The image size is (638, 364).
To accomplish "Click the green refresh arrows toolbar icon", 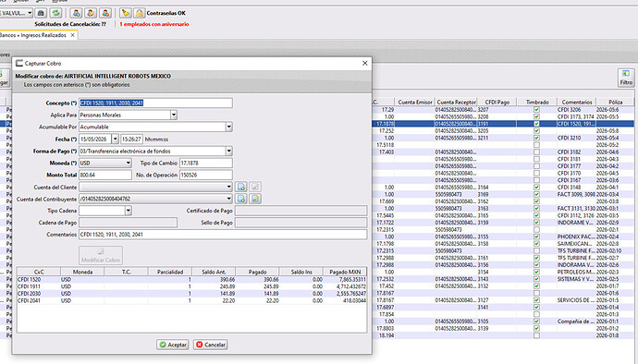I will [x=56, y=13].
